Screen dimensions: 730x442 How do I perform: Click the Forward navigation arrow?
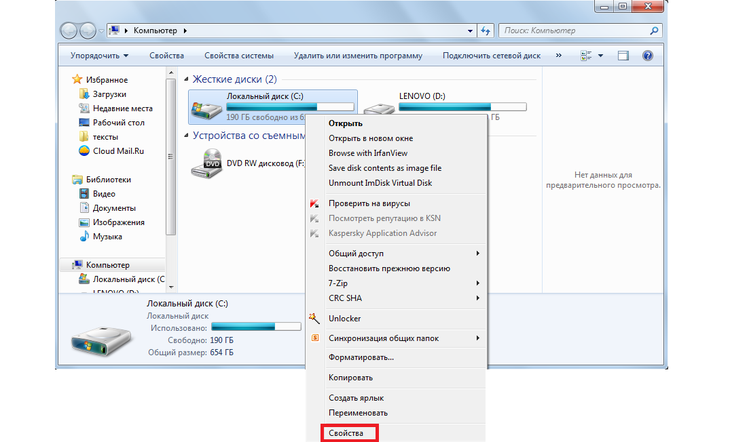pos(88,31)
